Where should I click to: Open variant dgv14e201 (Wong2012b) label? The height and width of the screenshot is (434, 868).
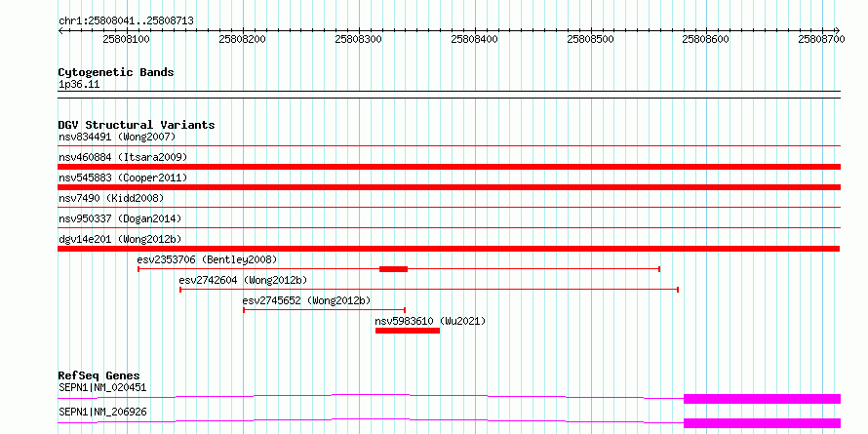120,239
